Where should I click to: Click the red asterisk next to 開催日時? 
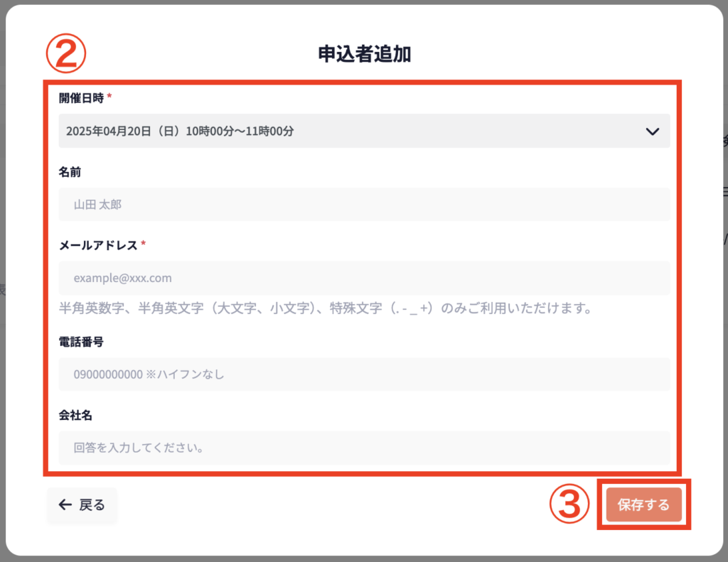[x=109, y=99]
